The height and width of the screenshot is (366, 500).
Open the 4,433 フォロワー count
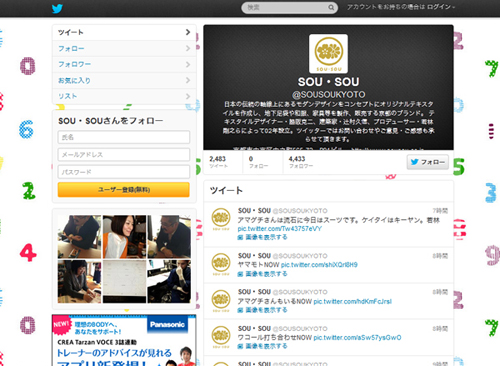click(301, 162)
